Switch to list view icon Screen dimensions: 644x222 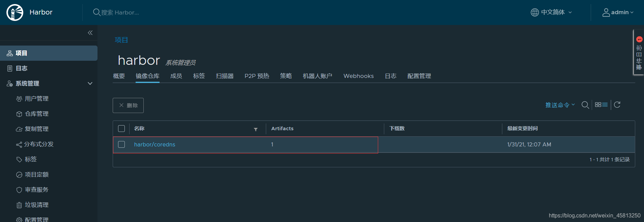tap(605, 105)
